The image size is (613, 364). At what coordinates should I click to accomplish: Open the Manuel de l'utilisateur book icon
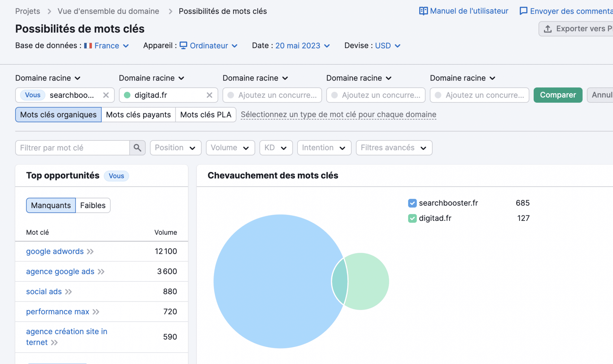tap(423, 11)
